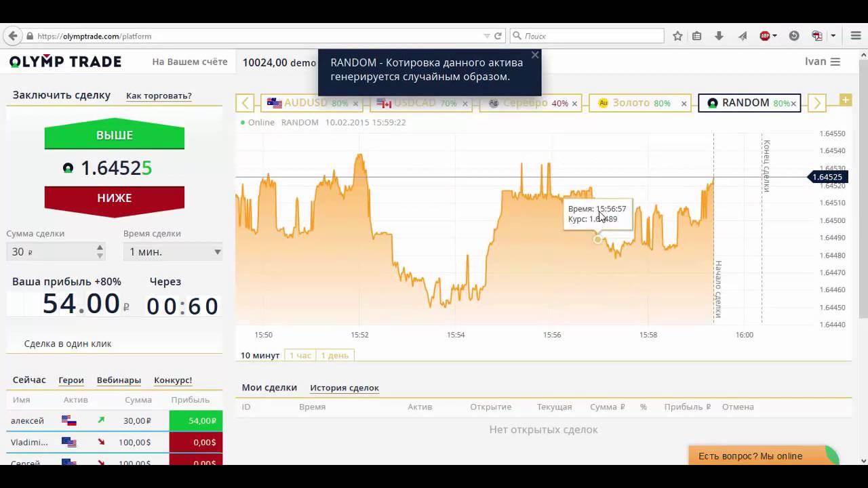868x488 pixels.
Task: Reload the page with the refresh icon
Action: [498, 36]
